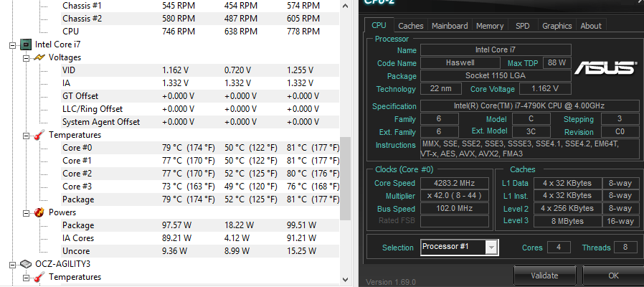The image size is (644, 287).
Task: Click the OCZ-AGILITY3 drive icon
Action: (26, 264)
